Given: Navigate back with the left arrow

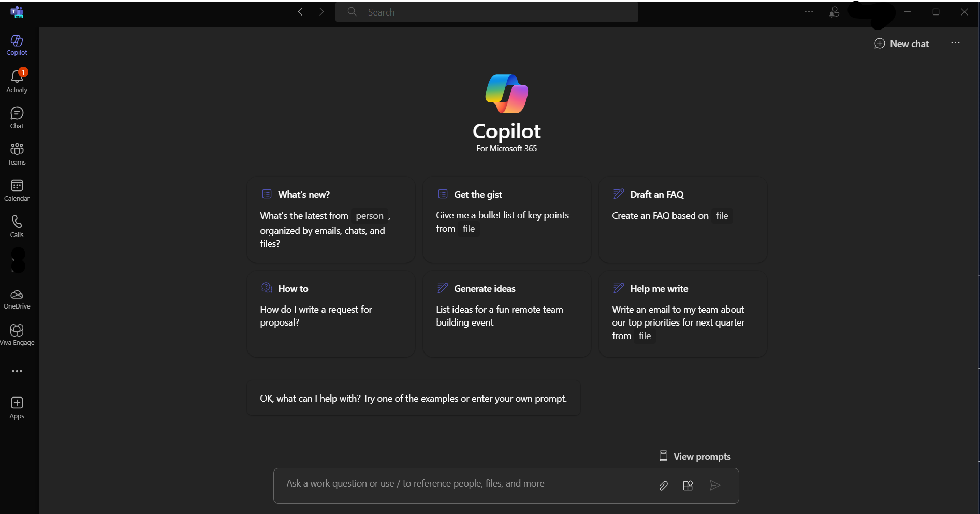Looking at the screenshot, I should coord(300,12).
